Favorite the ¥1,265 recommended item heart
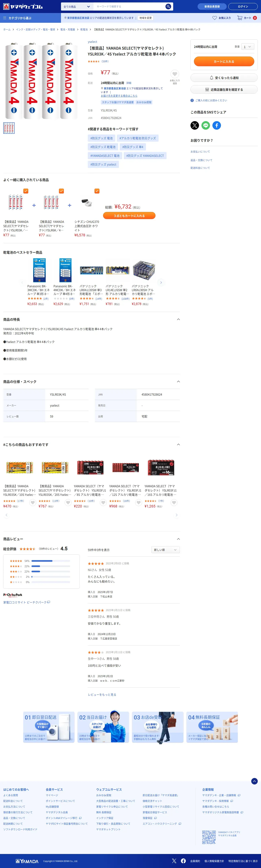 (174, 502)
